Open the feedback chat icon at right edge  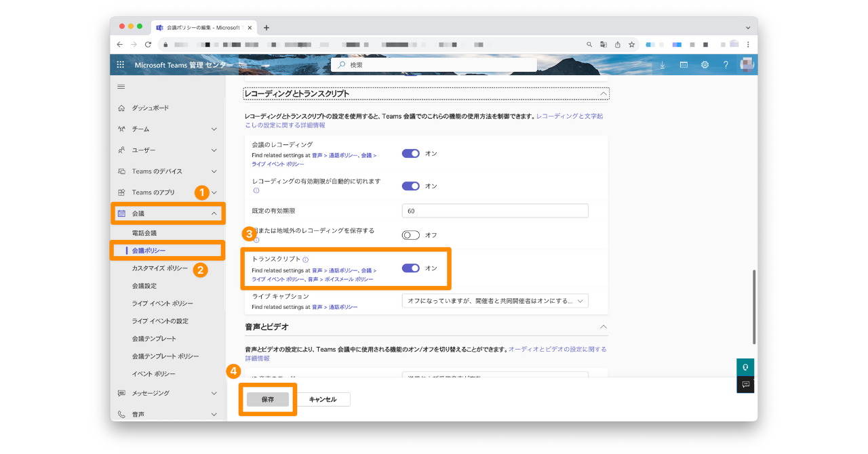tap(745, 384)
